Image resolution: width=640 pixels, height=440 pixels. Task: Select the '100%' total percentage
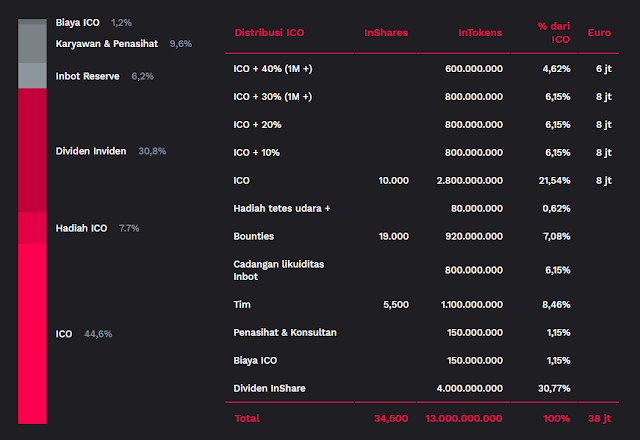click(x=556, y=418)
